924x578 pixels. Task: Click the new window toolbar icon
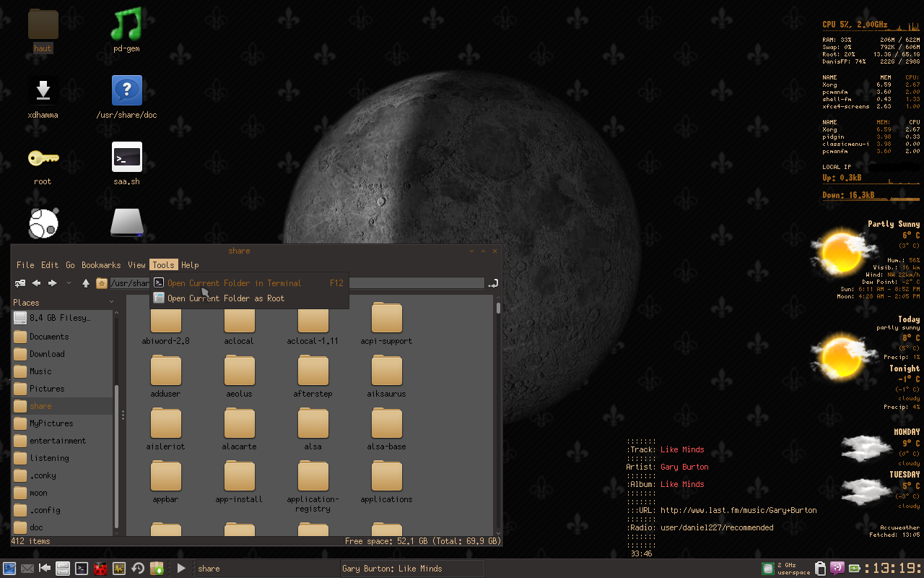tap(20, 283)
